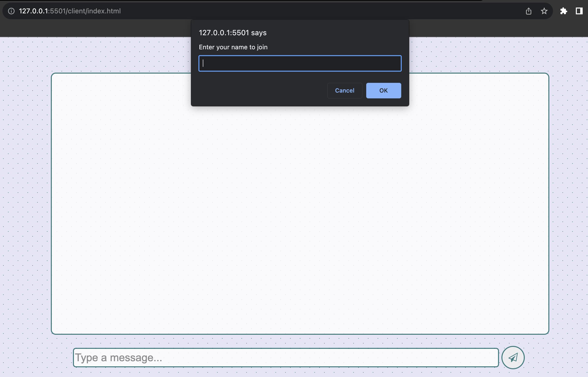588x377 pixels.
Task: Click the share page icon
Action: (x=528, y=11)
